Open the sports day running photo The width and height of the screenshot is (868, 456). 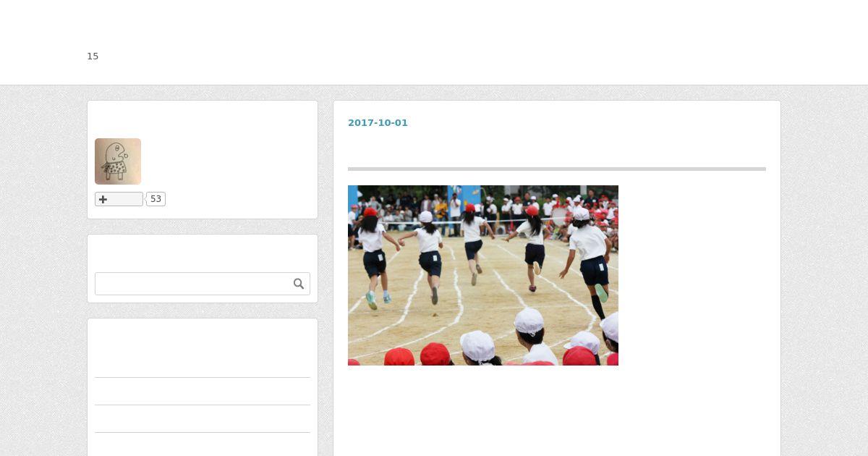pos(483,275)
